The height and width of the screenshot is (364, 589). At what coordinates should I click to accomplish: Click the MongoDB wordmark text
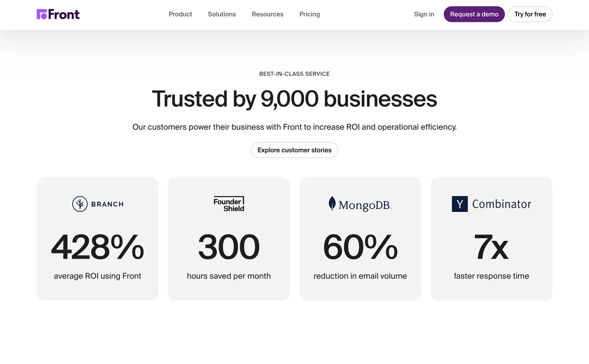pos(365,205)
